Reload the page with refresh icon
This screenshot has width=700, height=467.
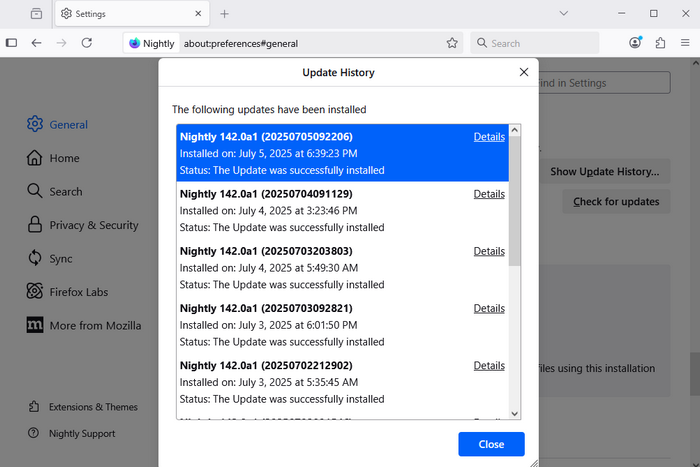click(87, 43)
